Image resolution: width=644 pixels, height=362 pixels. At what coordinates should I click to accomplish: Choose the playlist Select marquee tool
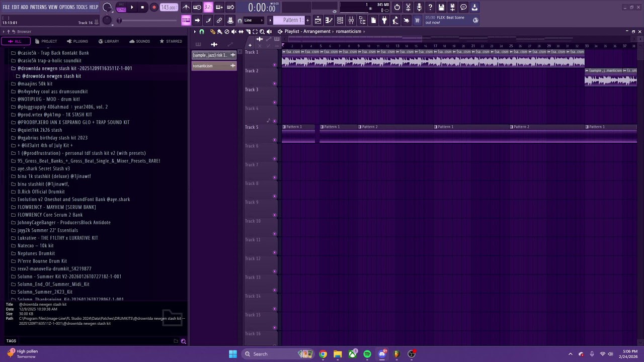click(255, 32)
